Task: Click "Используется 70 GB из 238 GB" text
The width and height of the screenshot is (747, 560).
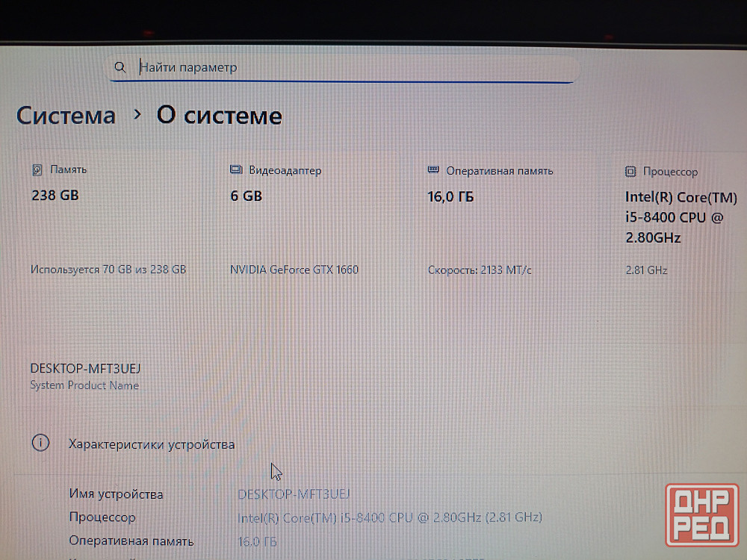Action: click(x=108, y=270)
